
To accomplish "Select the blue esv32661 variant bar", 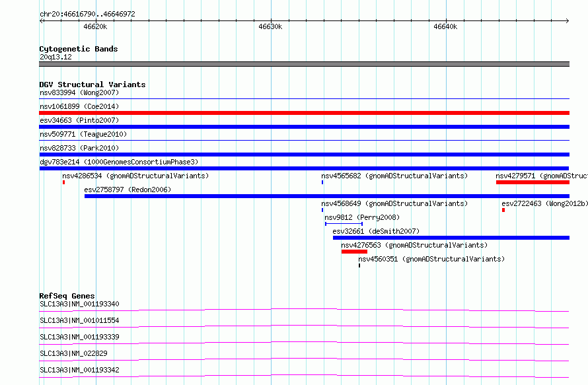I will (451, 238).
